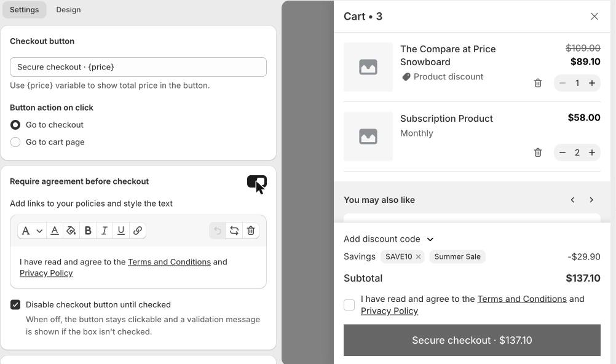Check the cart agreement checkbox
This screenshot has width=616, height=364.
(349, 304)
